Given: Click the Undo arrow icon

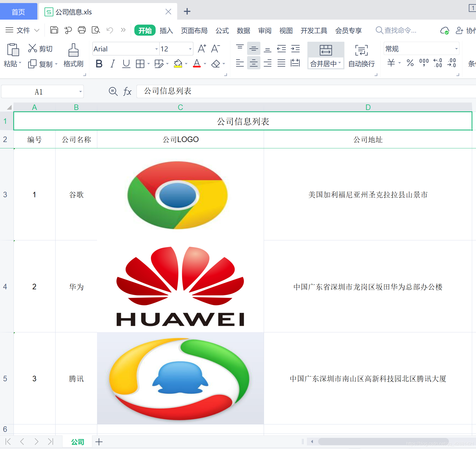Looking at the screenshot, I should pyautogui.click(x=110, y=30).
